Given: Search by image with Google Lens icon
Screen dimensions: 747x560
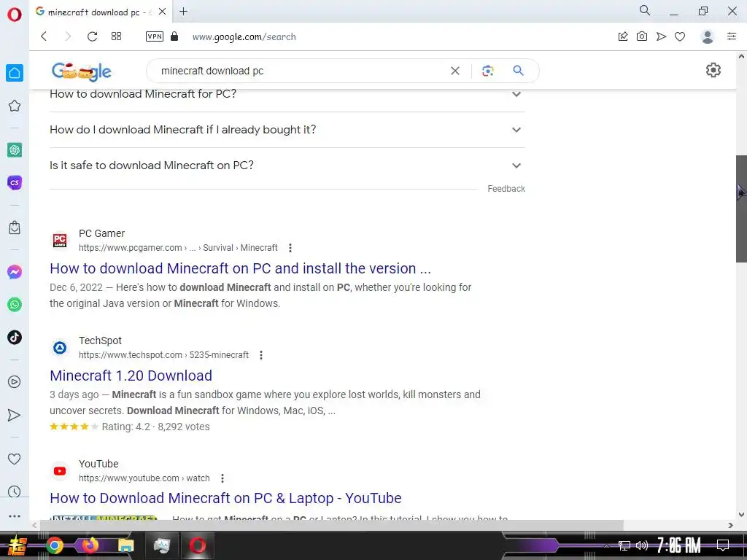Looking at the screenshot, I should pyautogui.click(x=487, y=71).
